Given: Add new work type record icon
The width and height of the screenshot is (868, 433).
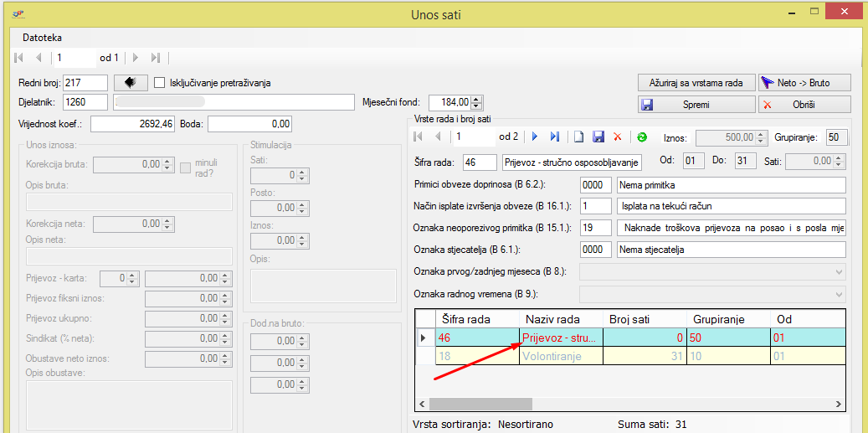Looking at the screenshot, I should 578,137.
